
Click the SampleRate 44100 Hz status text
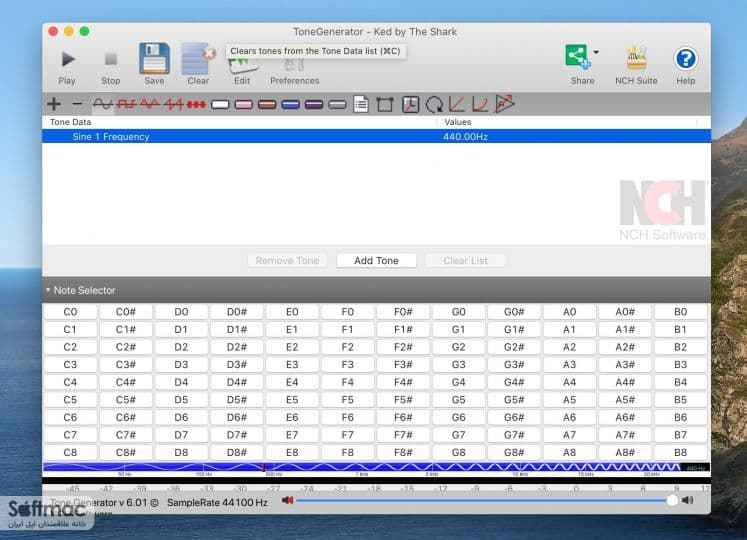coord(217,502)
